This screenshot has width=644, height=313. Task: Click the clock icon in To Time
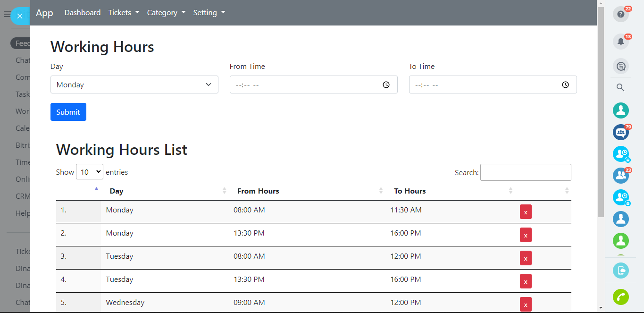pos(565,85)
